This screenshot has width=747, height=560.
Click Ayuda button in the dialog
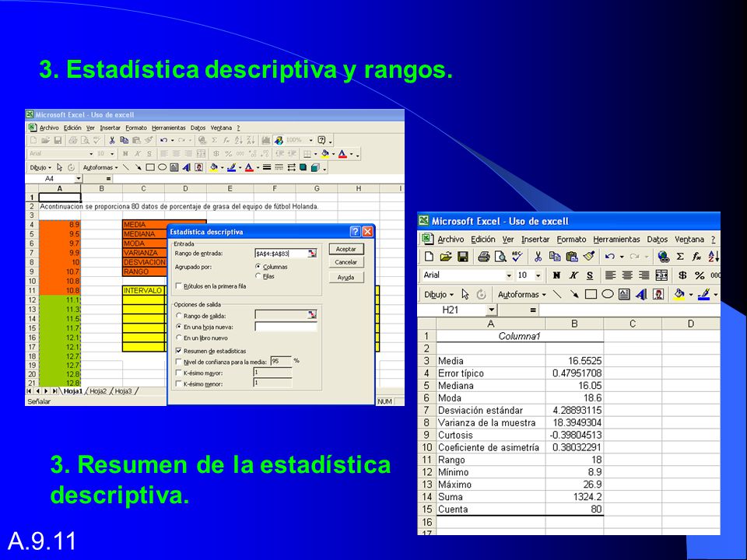345,277
